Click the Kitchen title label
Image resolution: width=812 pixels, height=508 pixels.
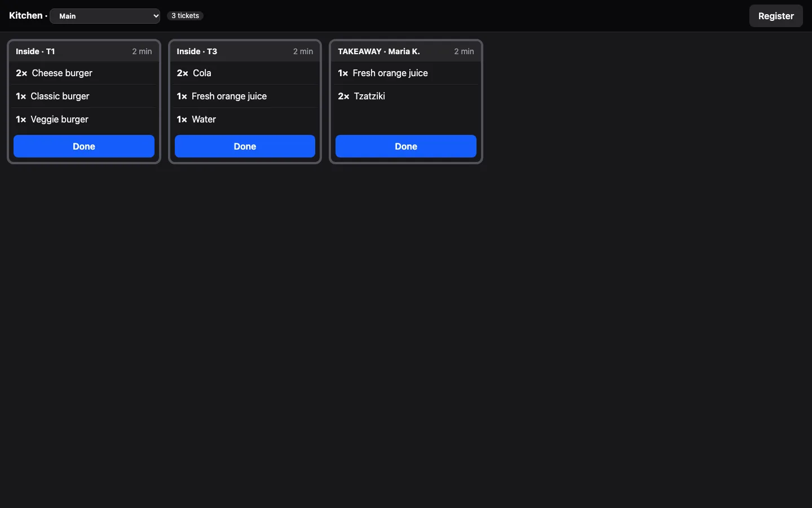(x=26, y=15)
